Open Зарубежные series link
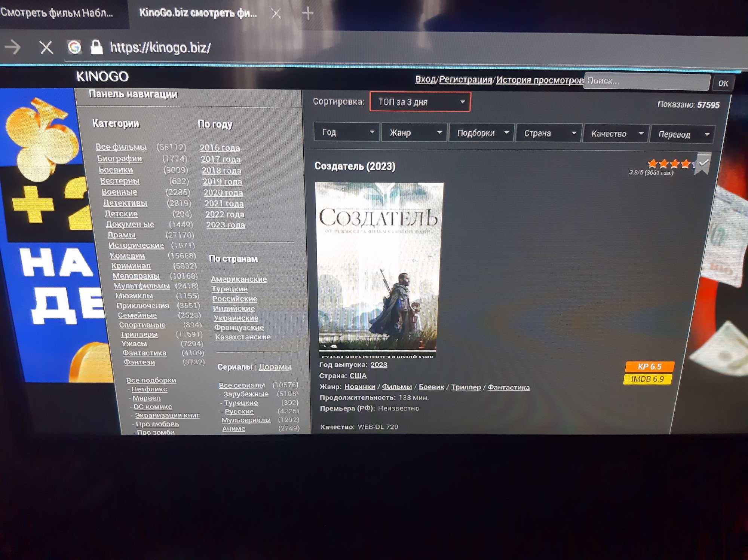Image resolution: width=748 pixels, height=560 pixels. point(246,394)
